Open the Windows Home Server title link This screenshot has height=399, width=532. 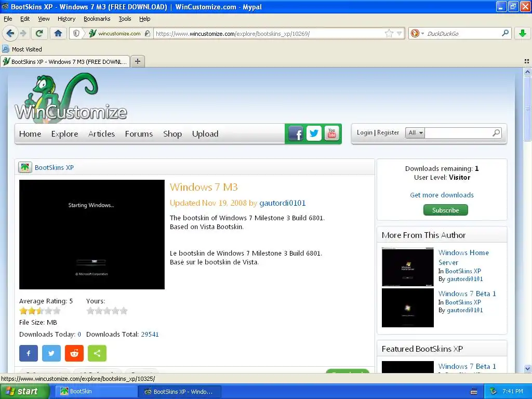463,257
